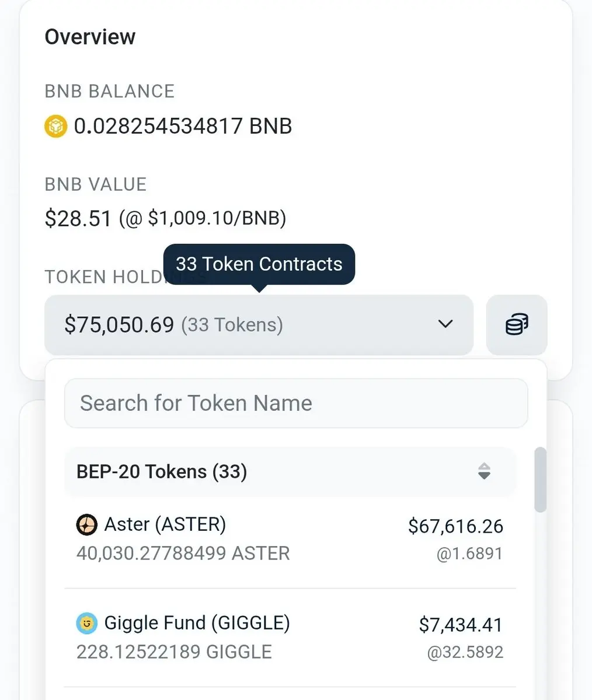Click the token list scrollbar thumb
This screenshot has width=592, height=700.
click(541, 480)
